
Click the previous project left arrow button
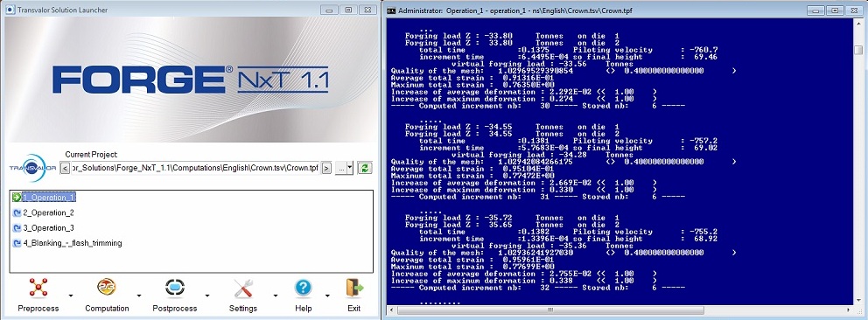[x=65, y=168]
